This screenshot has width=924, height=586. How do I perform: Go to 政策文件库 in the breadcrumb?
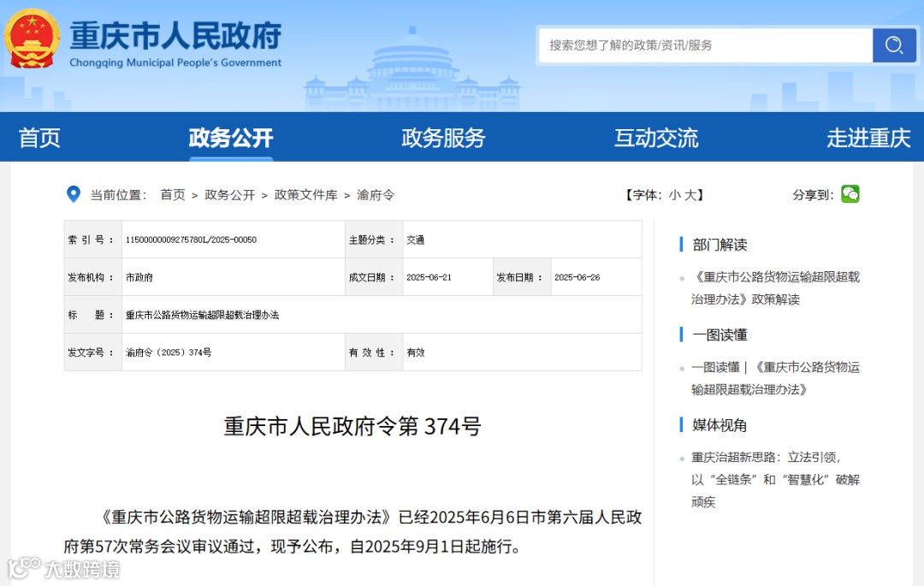tap(305, 195)
